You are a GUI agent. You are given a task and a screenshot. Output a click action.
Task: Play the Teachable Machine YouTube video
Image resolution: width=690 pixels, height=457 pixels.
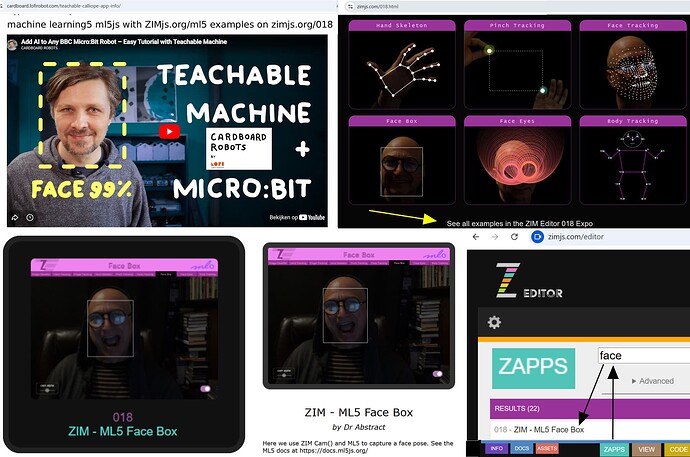(169, 132)
